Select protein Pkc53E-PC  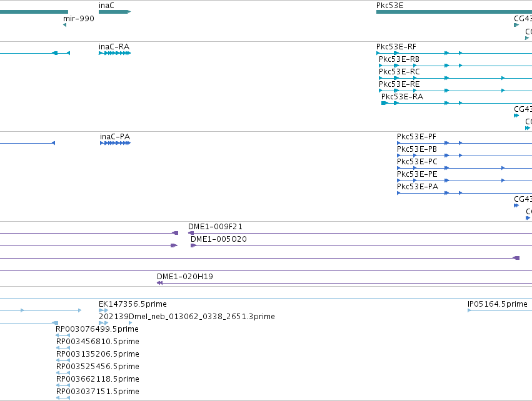coord(417,162)
